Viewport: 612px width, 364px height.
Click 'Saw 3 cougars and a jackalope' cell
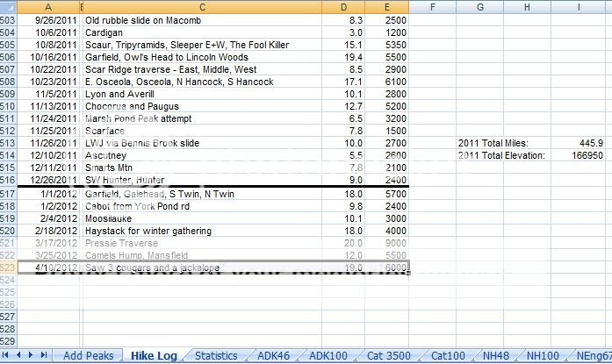click(202, 268)
